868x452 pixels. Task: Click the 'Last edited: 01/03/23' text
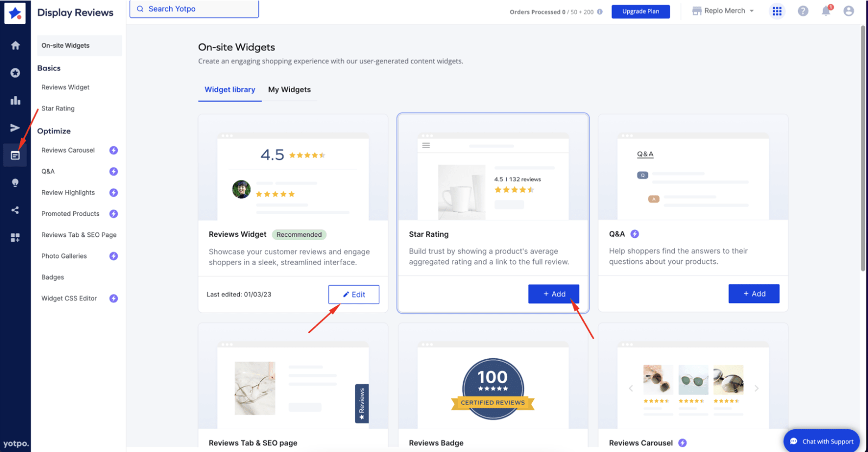click(239, 294)
